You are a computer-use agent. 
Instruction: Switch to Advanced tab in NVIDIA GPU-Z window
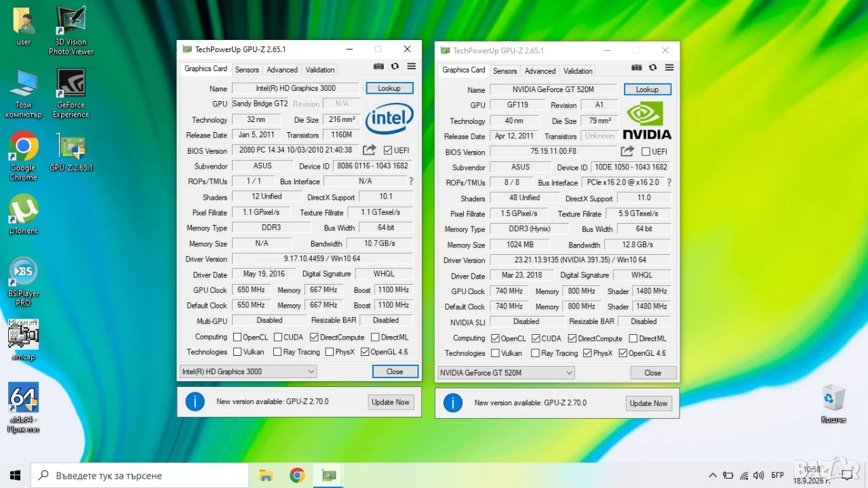click(x=540, y=71)
